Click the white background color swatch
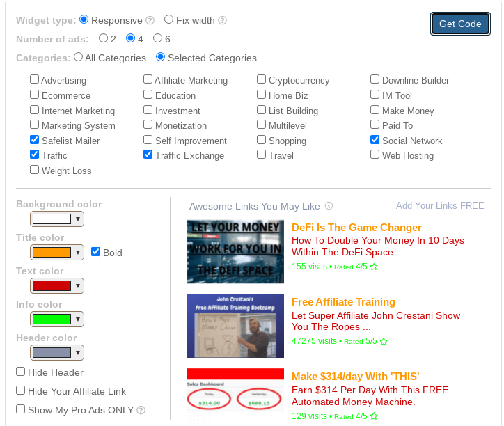 point(52,219)
